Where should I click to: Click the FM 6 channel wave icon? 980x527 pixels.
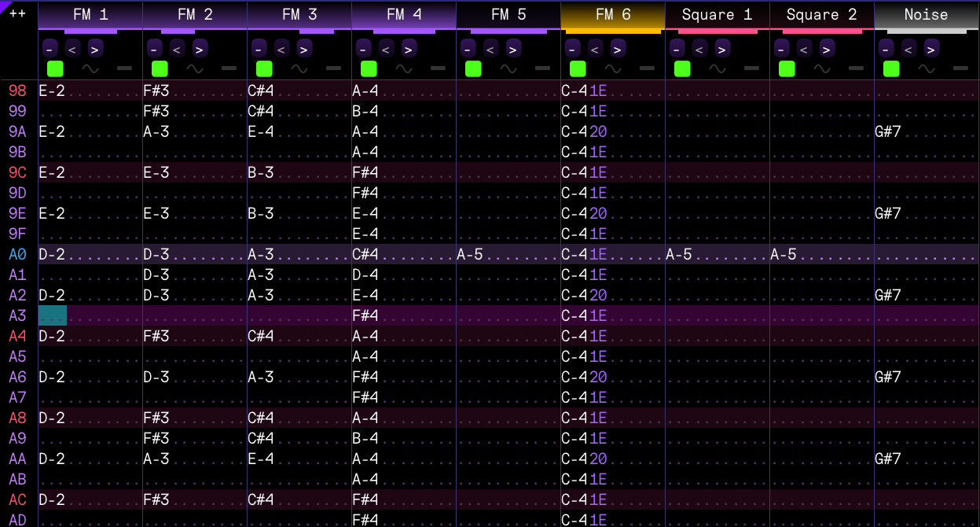(x=613, y=68)
